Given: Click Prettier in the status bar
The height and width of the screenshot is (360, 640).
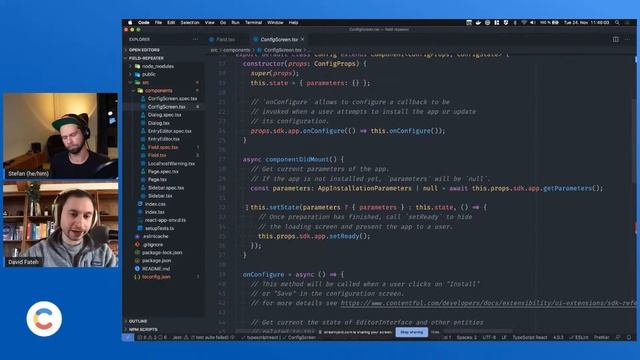Looking at the screenshot, I should coord(602,338).
